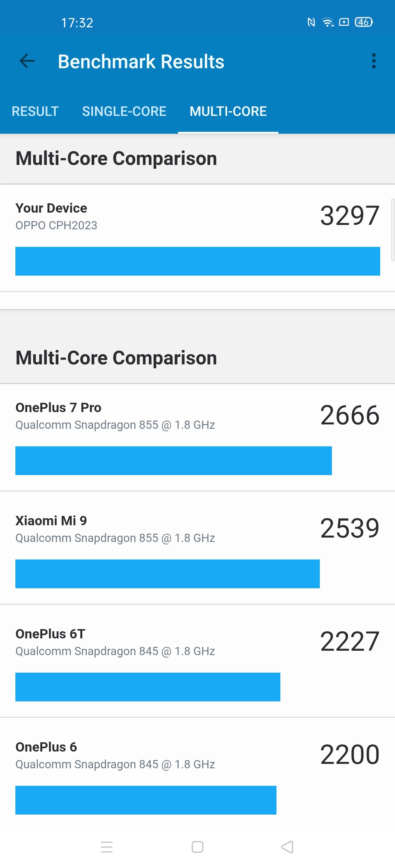Tap the Android home button
The image size is (395, 868).
(197, 847)
